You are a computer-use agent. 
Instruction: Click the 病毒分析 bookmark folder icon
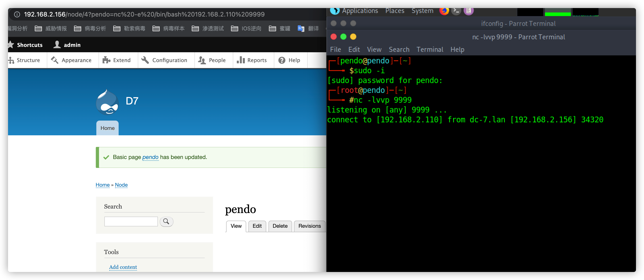point(78,29)
